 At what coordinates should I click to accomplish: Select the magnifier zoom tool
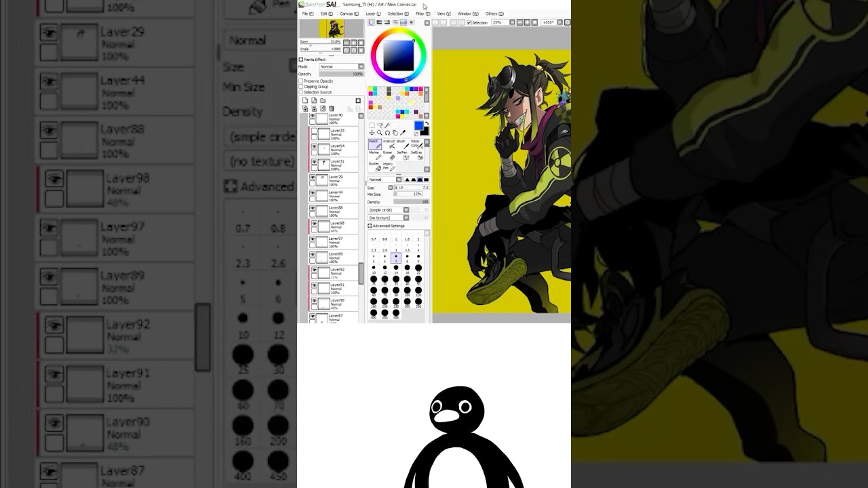379,133
